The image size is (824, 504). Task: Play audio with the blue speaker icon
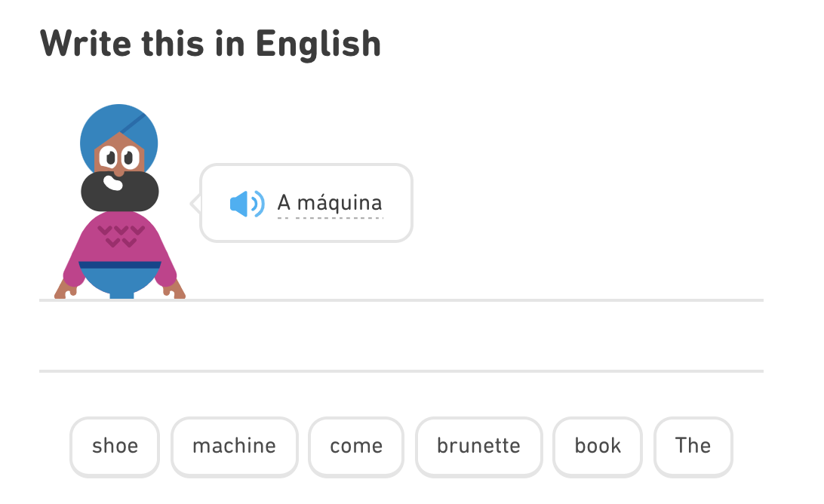pyautogui.click(x=247, y=204)
